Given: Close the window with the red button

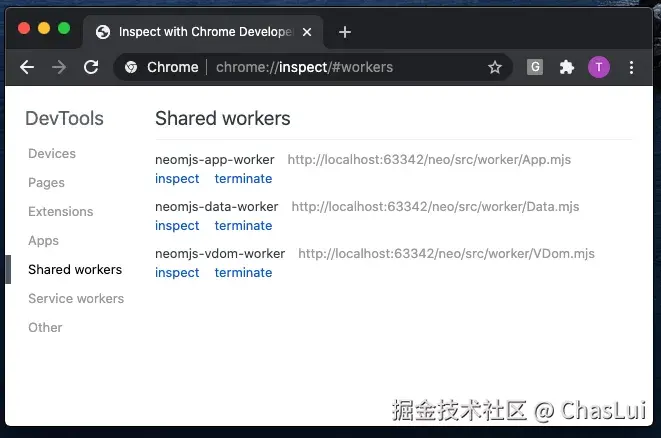Looking at the screenshot, I should pos(24,28).
